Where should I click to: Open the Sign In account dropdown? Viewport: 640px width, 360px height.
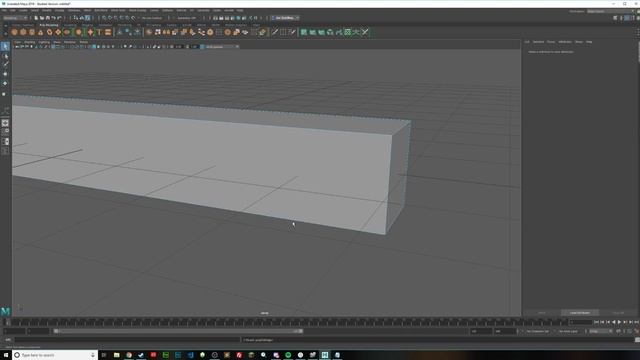tap(286, 18)
